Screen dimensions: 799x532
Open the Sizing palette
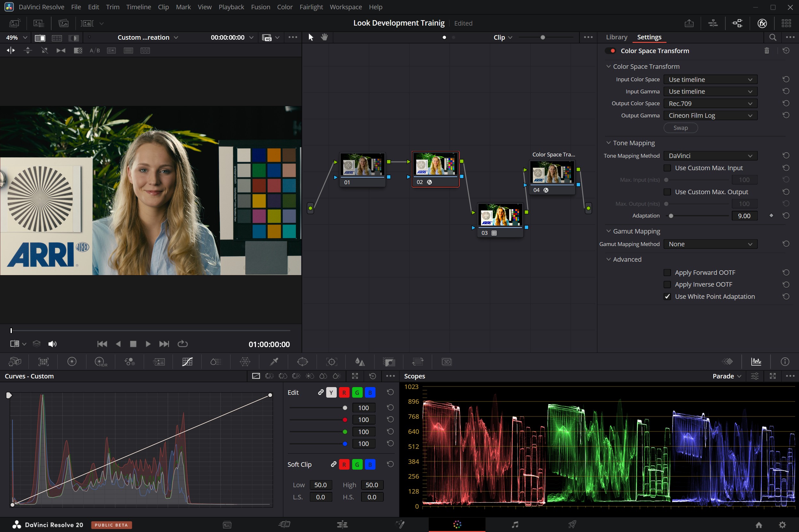418,362
